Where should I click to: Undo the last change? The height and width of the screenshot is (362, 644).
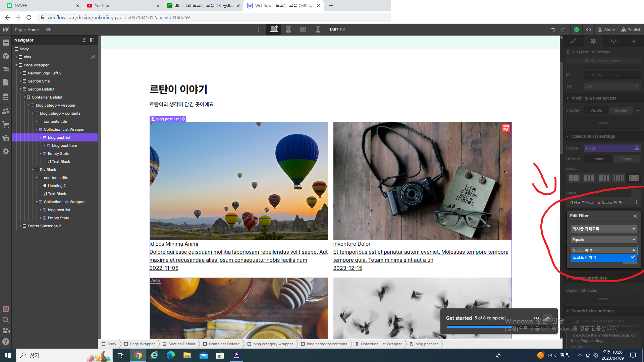[x=553, y=29]
